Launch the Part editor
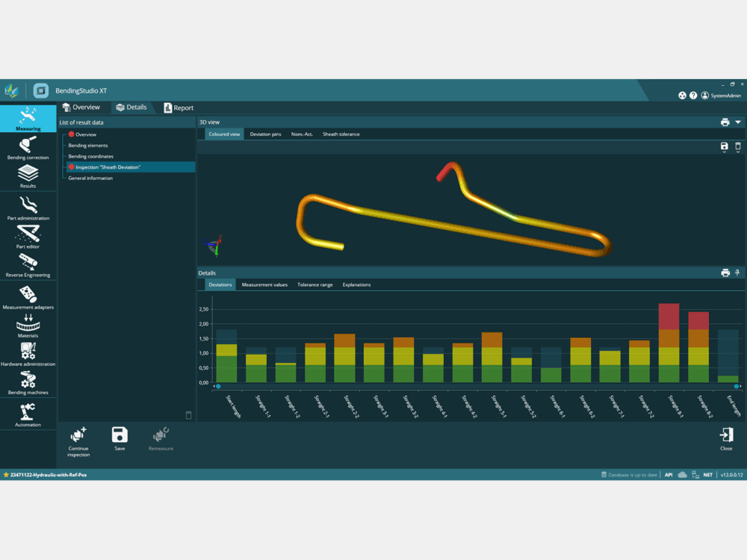Image resolution: width=747 pixels, height=560 pixels. tap(28, 236)
